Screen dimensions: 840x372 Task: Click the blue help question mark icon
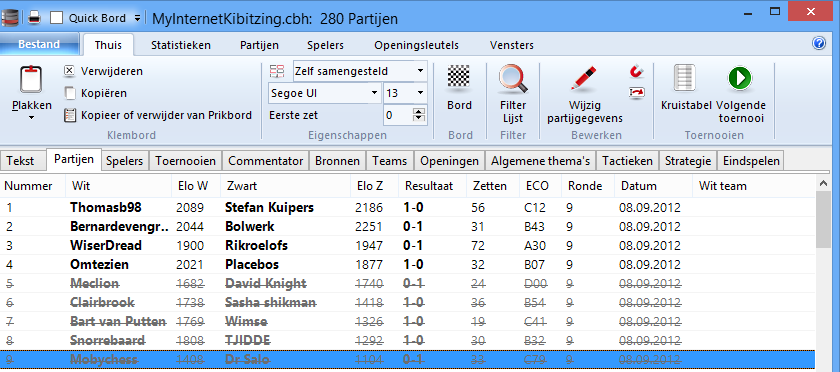point(819,43)
